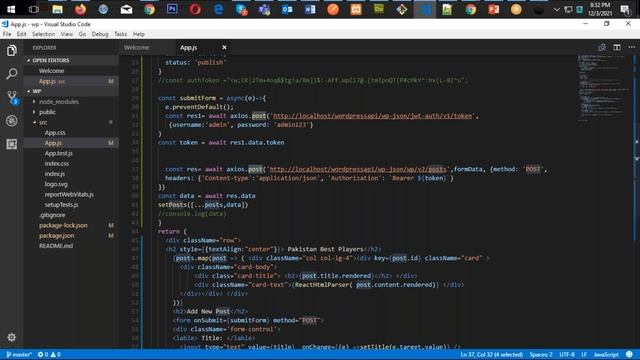The width and height of the screenshot is (640, 360).
Task: Open the Help menu
Action: 139,34
